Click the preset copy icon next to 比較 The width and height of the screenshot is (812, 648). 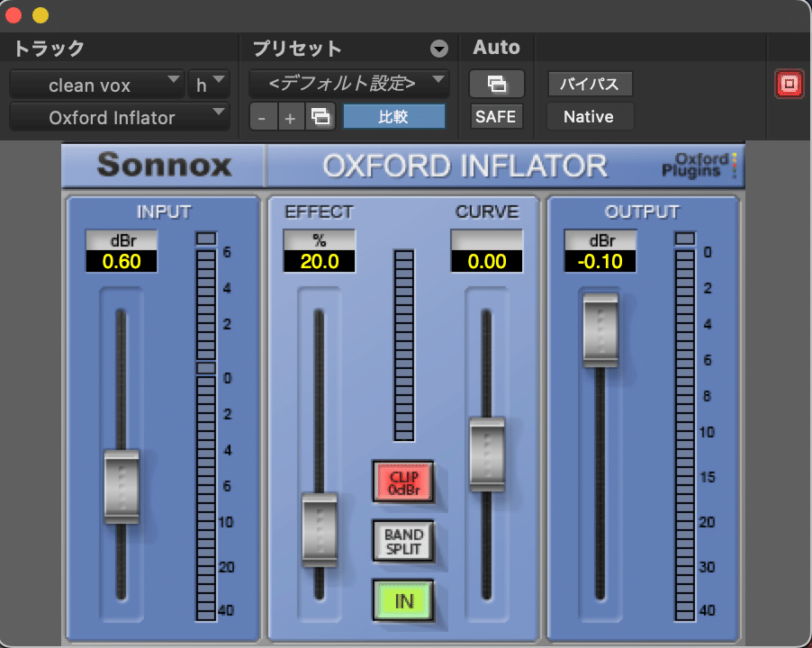coord(320,116)
